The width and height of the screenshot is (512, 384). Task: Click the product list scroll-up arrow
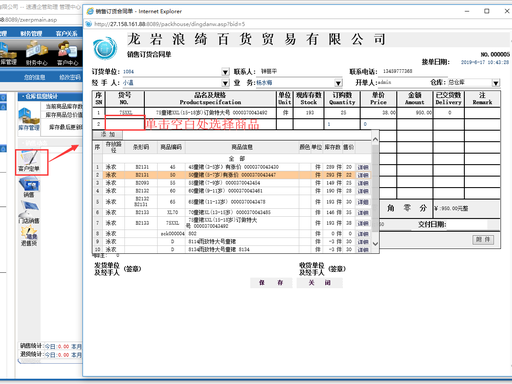tap(375, 140)
